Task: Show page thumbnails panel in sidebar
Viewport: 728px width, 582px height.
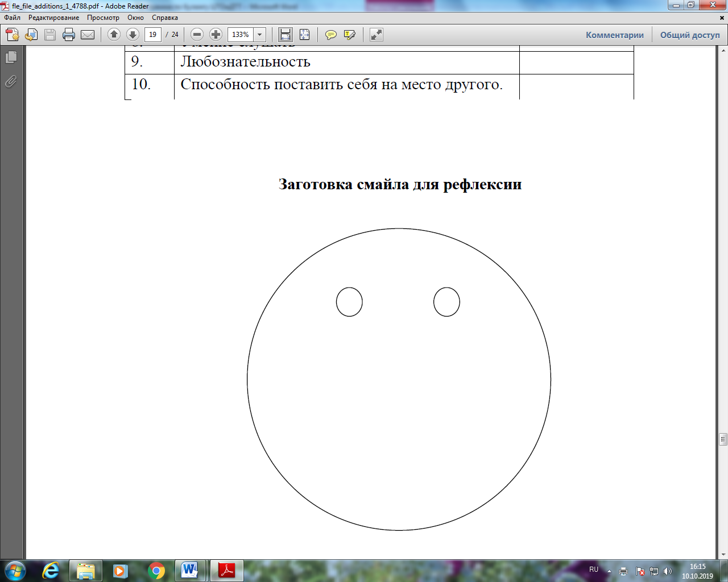Action: tap(11, 57)
